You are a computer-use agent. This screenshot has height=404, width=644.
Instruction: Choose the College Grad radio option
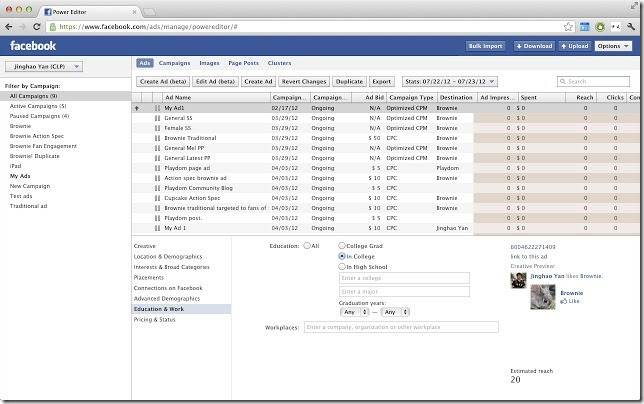[344, 245]
